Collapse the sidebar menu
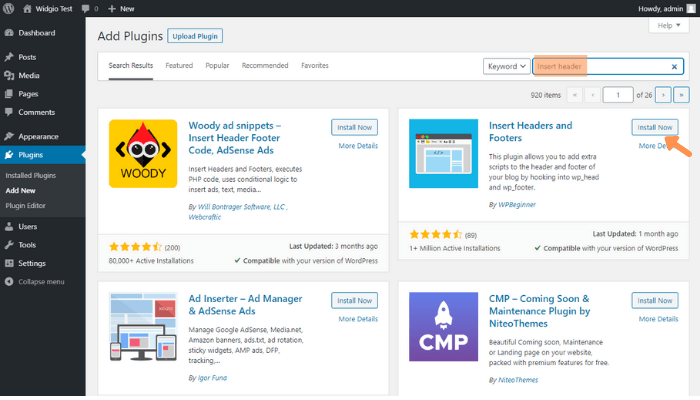 [34, 282]
